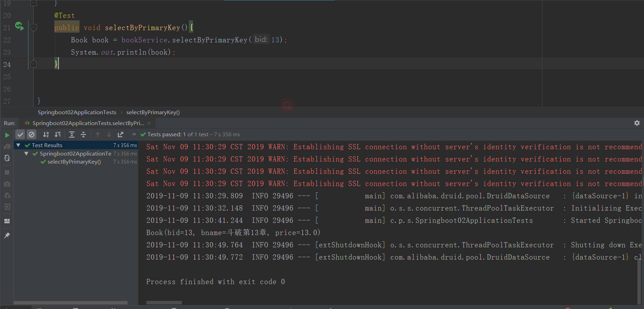Click the debug restore bug icon
This screenshot has width=644, height=309.
point(7,195)
